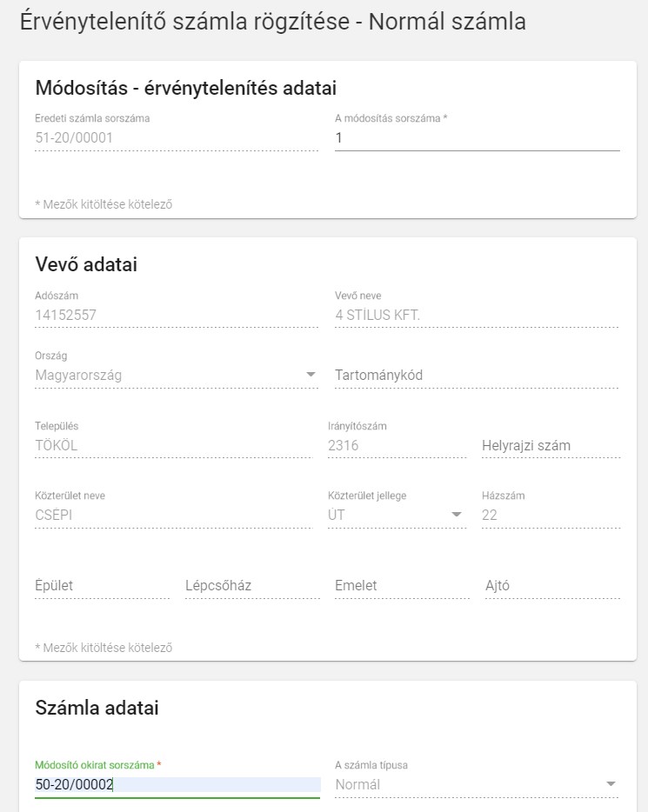Click the Közterület neve field
648x812 pixels.
pyautogui.click(x=172, y=515)
